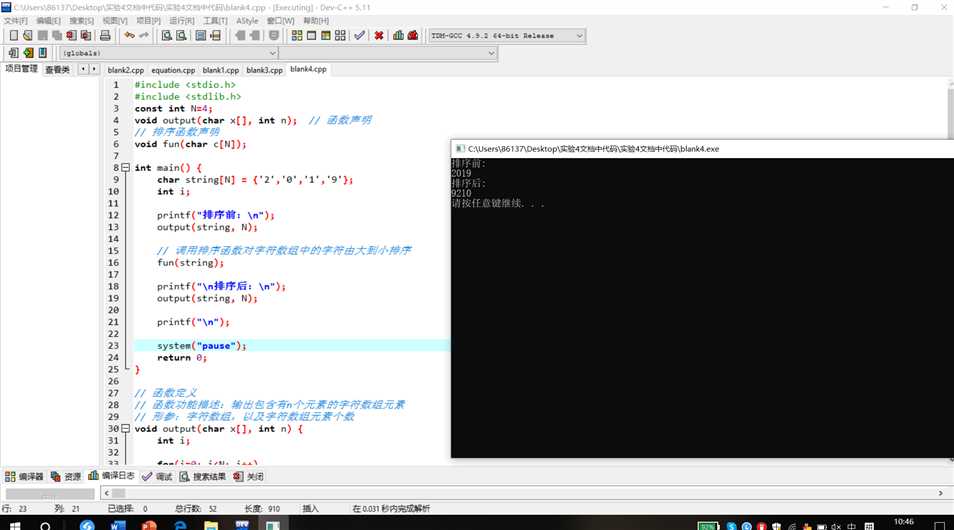Click the Windows Start button
Image resolution: width=954 pixels, height=530 pixels.
click(x=15, y=525)
